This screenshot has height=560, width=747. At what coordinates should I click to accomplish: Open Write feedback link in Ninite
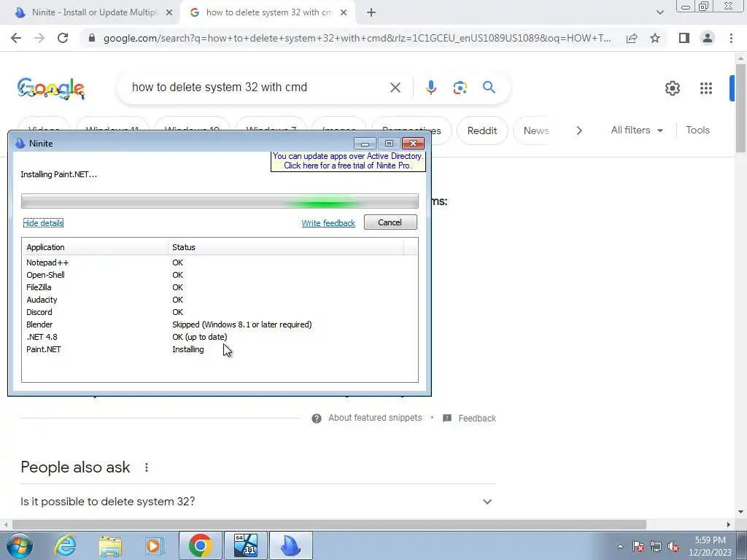[x=328, y=223]
